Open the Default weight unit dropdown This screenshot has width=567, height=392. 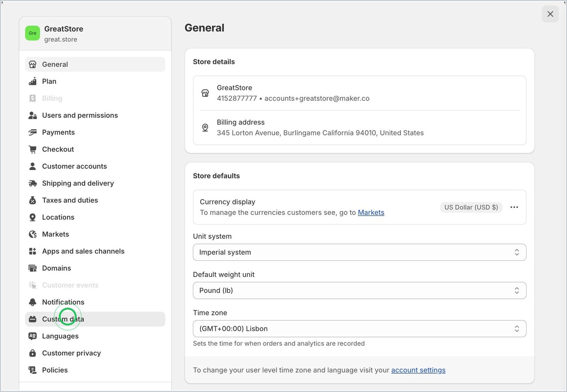click(x=360, y=290)
